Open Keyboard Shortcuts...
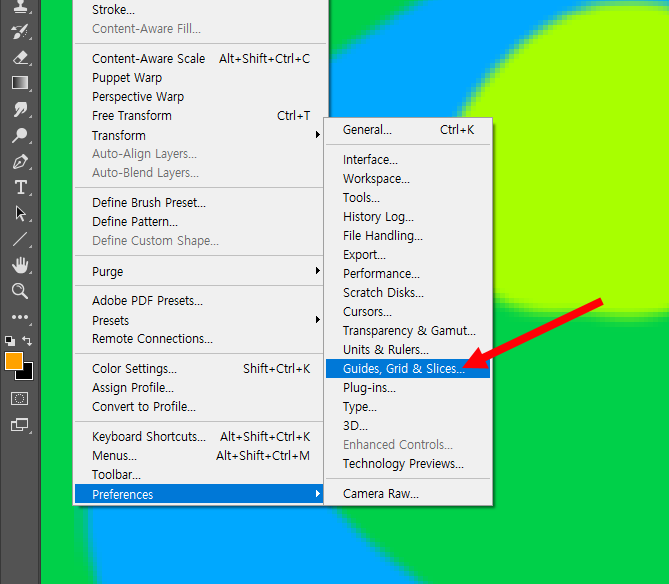 coord(198,436)
